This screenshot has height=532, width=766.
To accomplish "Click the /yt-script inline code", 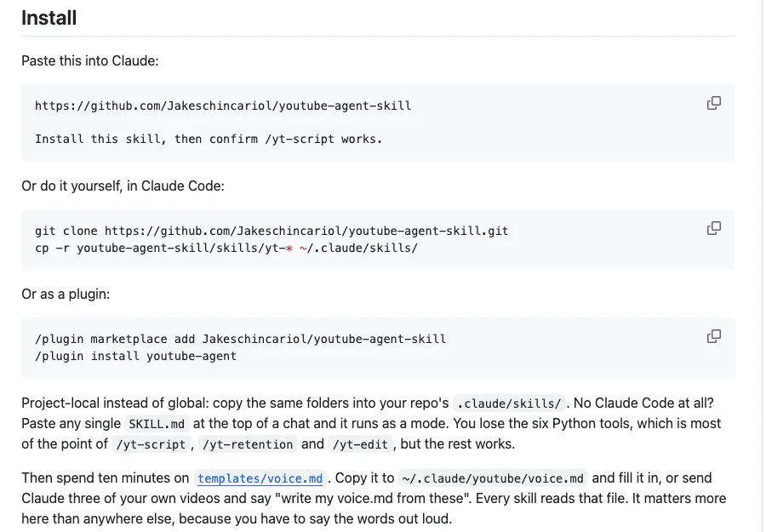I will click(x=151, y=444).
